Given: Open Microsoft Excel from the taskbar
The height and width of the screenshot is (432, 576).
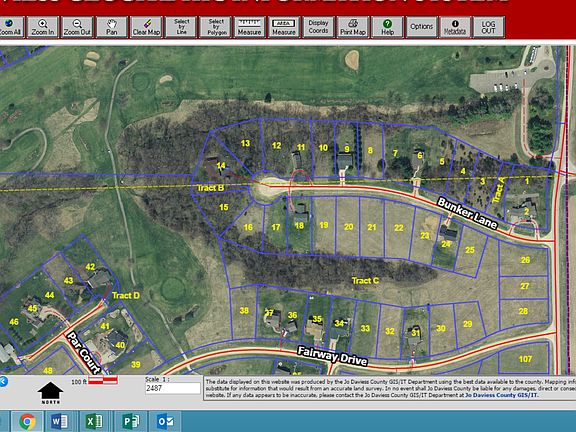Looking at the screenshot, I should pos(94,421).
